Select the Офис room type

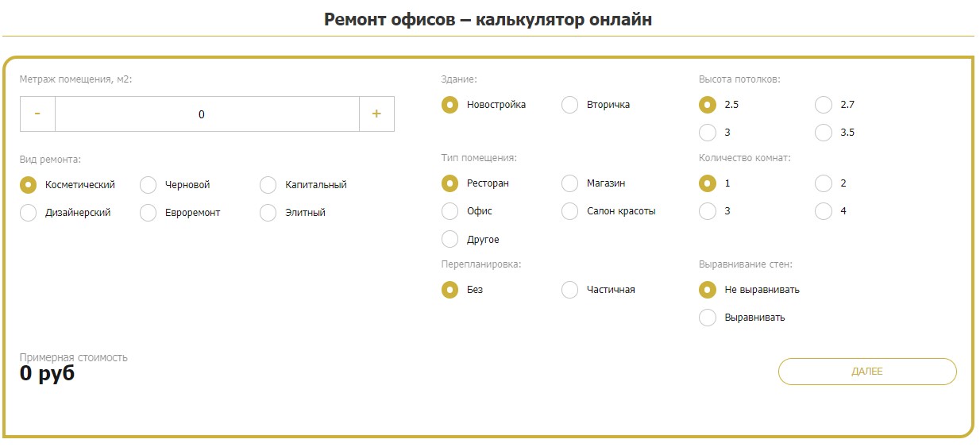pos(450,211)
